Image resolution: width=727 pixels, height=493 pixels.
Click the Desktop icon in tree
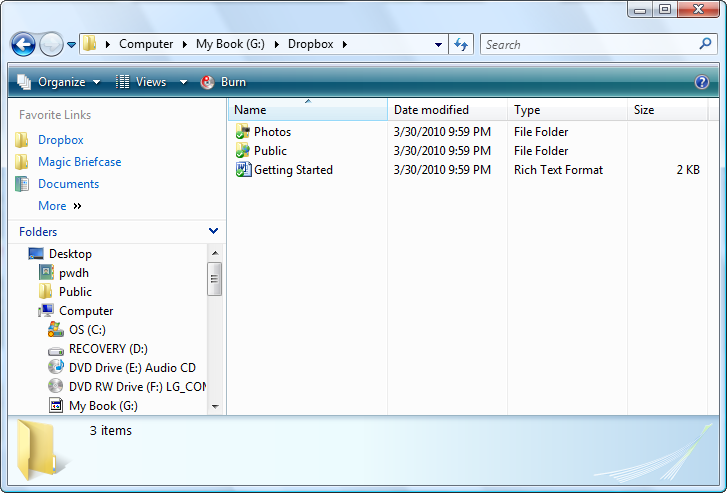click(x=36, y=254)
